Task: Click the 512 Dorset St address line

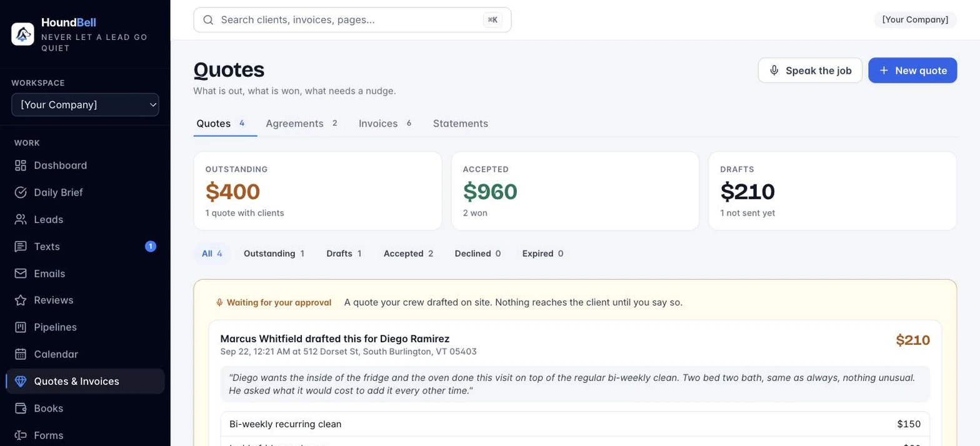Action: point(349,352)
